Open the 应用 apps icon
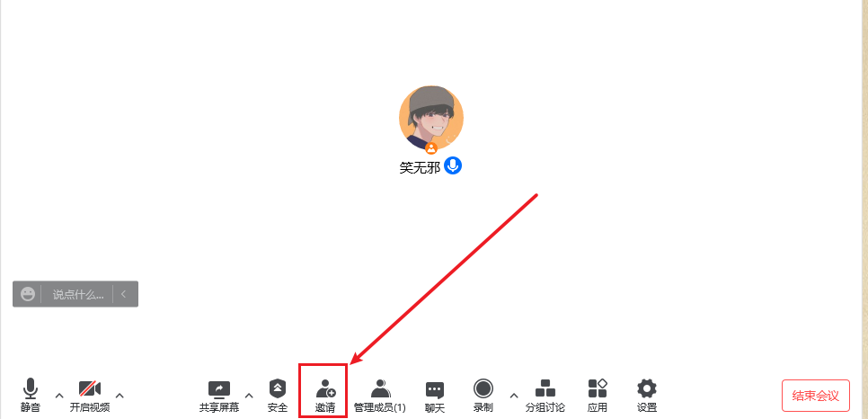868x419 pixels. click(598, 395)
